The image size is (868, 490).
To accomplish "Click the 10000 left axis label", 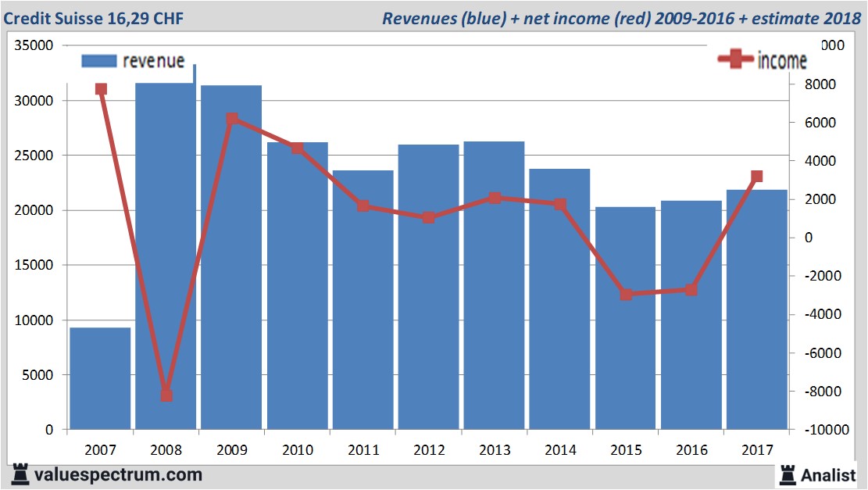I will (x=34, y=320).
